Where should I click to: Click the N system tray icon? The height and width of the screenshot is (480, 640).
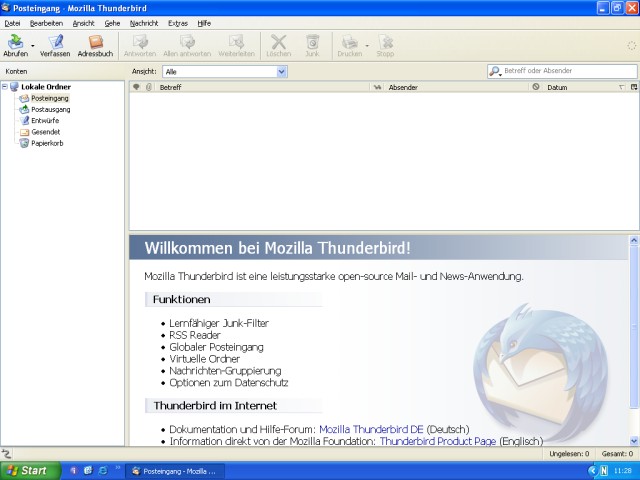click(604, 471)
